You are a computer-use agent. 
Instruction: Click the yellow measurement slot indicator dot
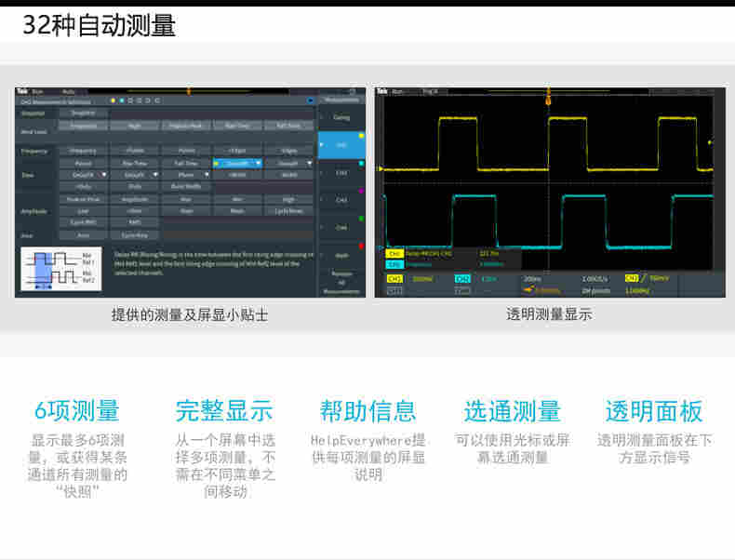(x=112, y=100)
